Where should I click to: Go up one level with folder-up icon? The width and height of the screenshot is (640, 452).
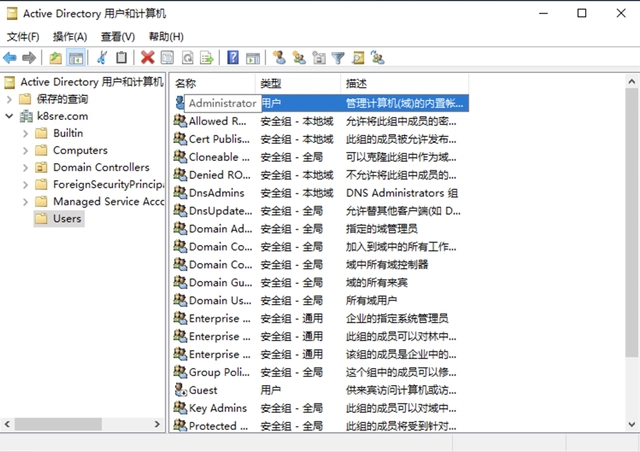click(x=56, y=58)
